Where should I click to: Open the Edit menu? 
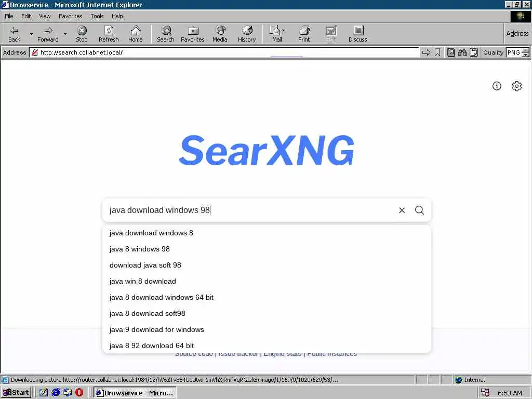coord(26,16)
